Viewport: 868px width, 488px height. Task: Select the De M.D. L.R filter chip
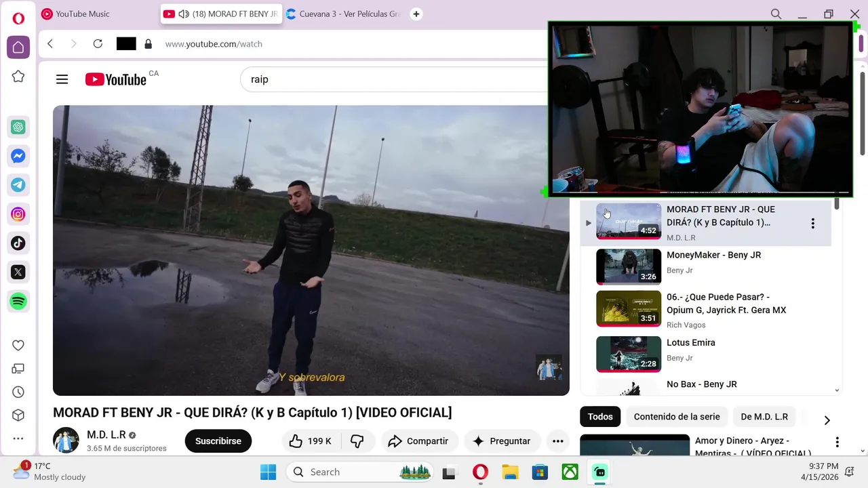(764, 417)
